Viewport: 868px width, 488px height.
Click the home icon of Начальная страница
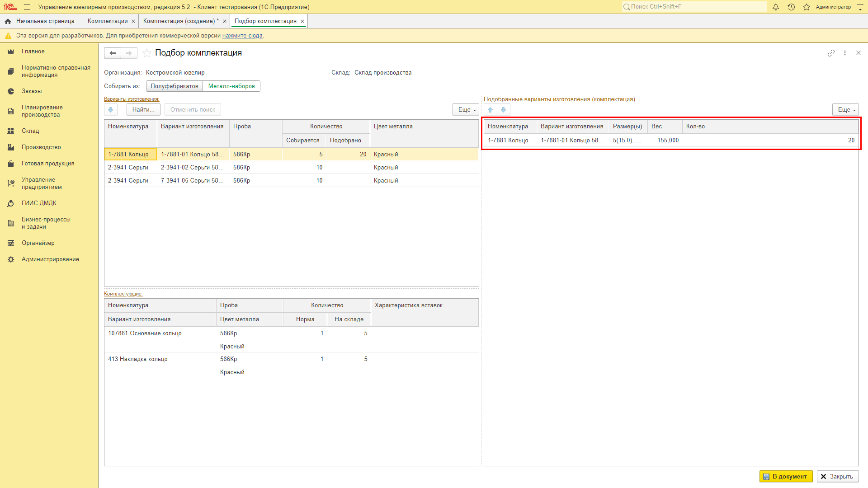click(x=8, y=21)
